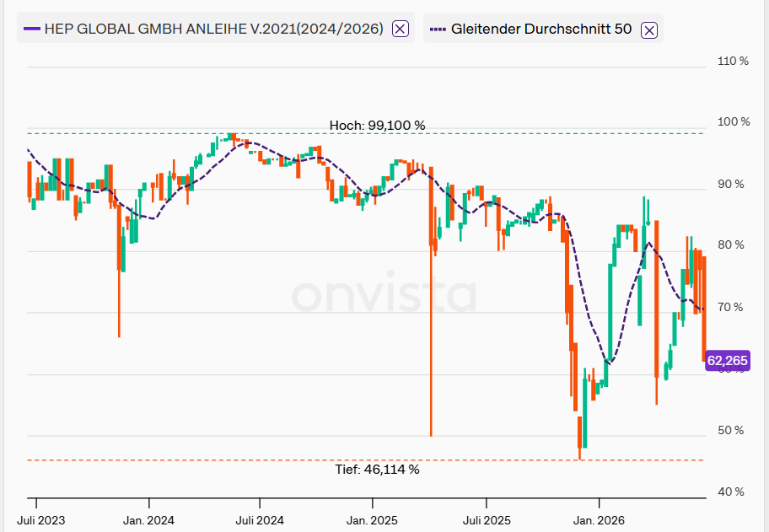Viewport: 769px width, 532px height.
Task: Remove the HEP Global GmbH Anleihe series
Action: coord(401,29)
